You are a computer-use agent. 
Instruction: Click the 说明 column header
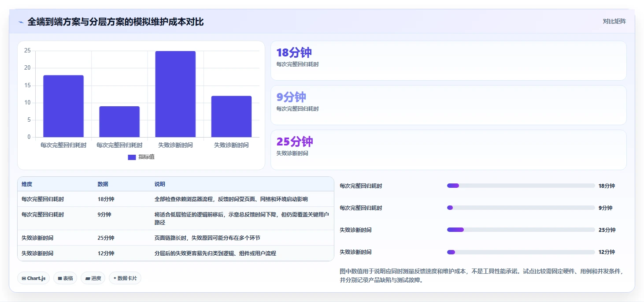pyautogui.click(x=160, y=184)
